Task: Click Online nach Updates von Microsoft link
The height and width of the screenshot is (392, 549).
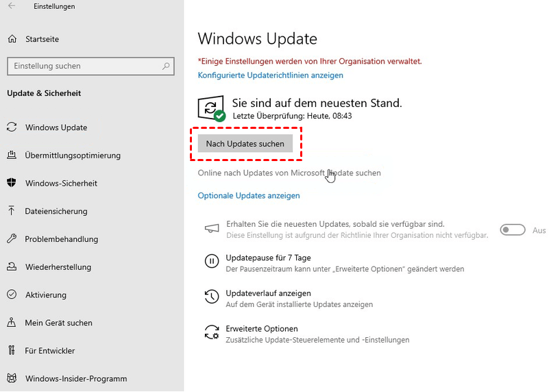Action: coord(289,173)
